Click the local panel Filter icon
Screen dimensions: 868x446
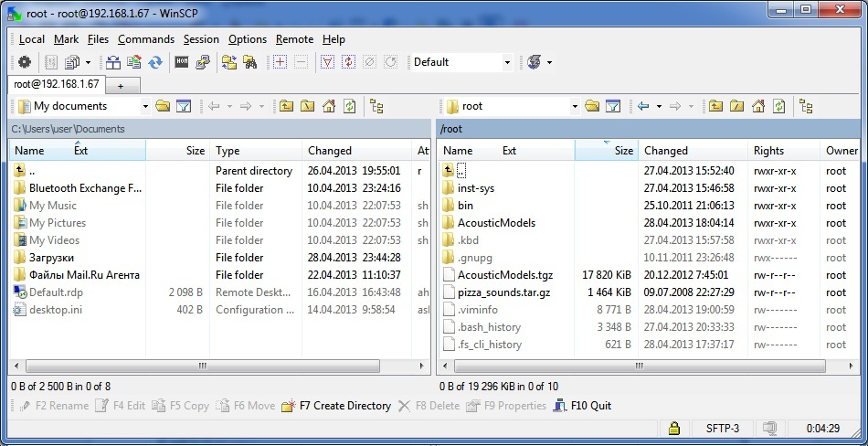[184, 106]
